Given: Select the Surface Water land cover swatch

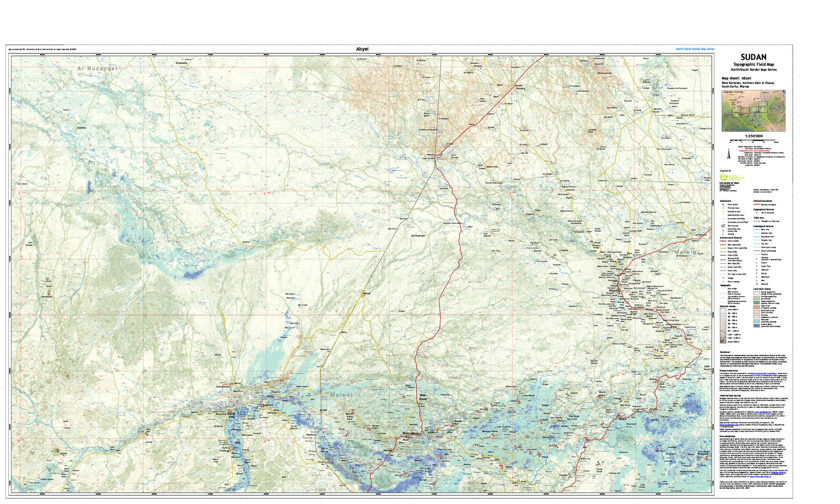Looking at the screenshot, I should click(756, 325).
